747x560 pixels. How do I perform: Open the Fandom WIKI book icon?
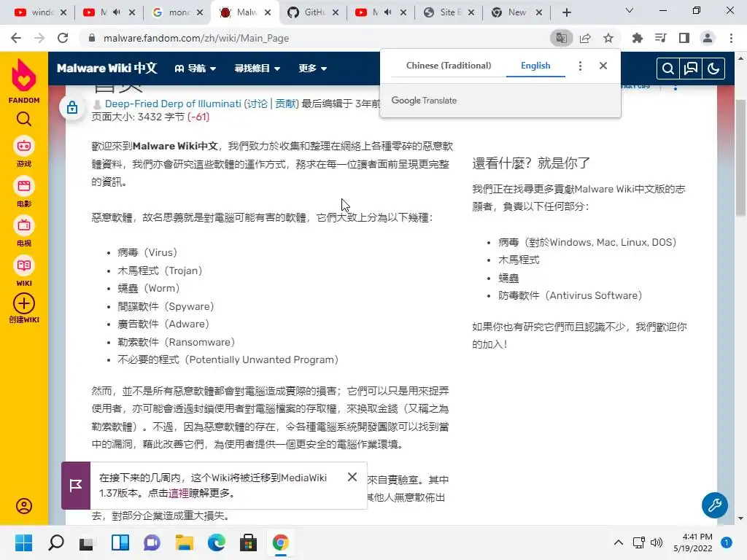click(24, 265)
